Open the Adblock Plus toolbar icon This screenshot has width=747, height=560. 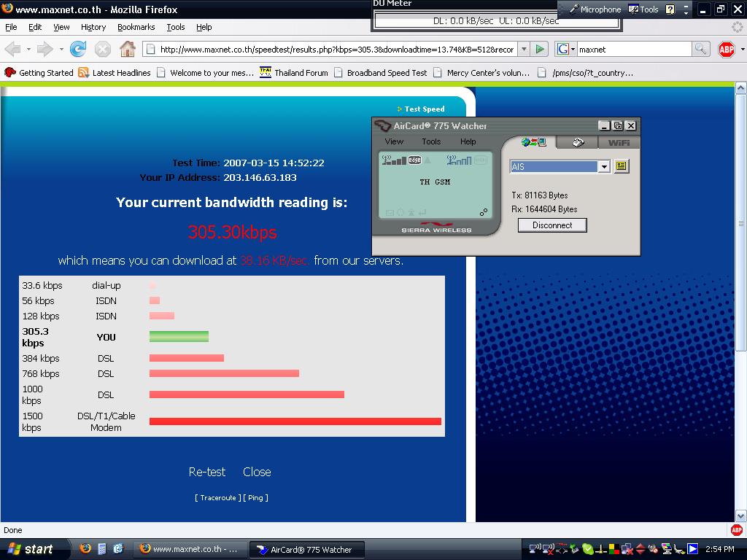click(x=727, y=49)
